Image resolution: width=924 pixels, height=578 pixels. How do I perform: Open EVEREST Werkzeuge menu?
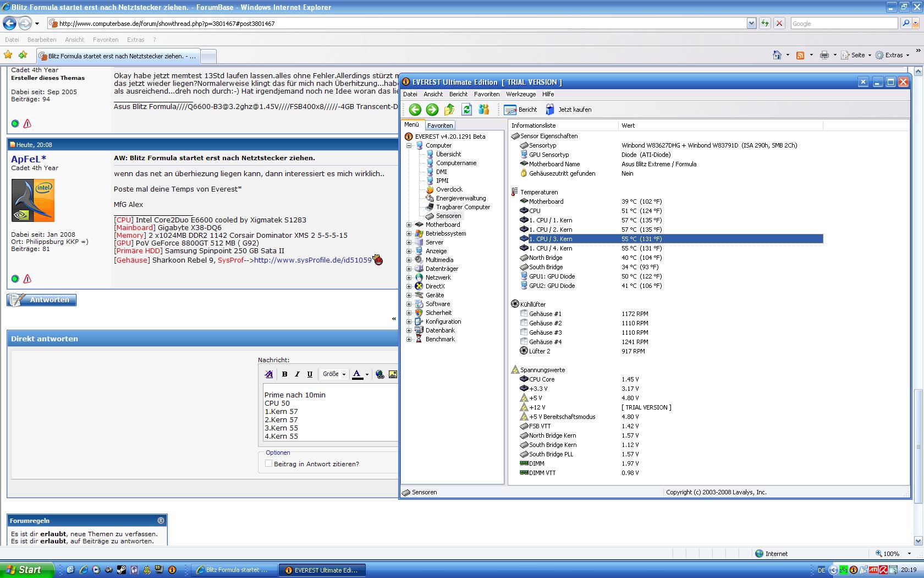point(520,94)
